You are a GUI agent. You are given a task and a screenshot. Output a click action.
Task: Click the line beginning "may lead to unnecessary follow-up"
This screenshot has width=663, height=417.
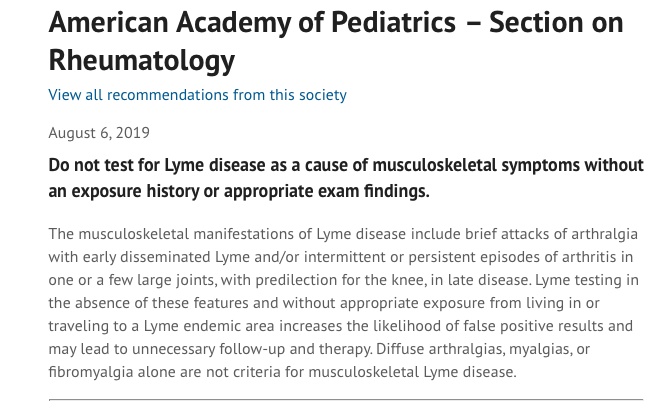319,349
